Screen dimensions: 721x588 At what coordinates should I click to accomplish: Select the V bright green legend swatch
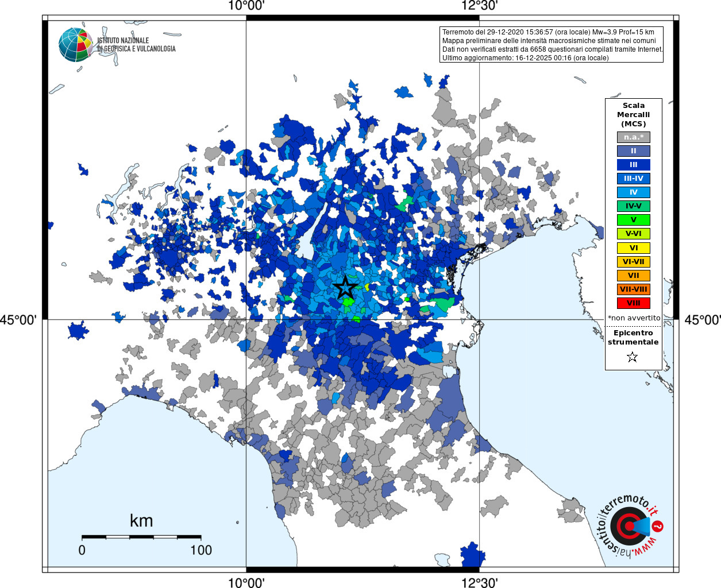pos(634,220)
